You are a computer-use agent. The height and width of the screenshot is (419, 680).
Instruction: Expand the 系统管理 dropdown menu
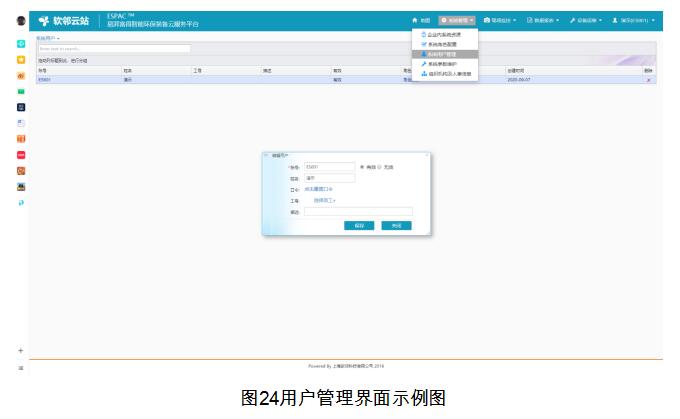[x=457, y=20]
